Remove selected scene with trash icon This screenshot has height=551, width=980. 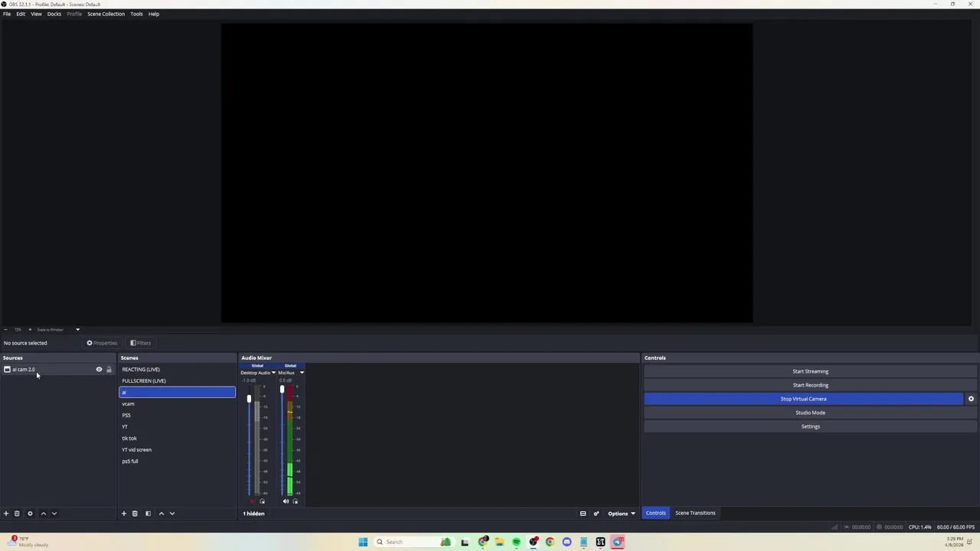click(x=135, y=514)
